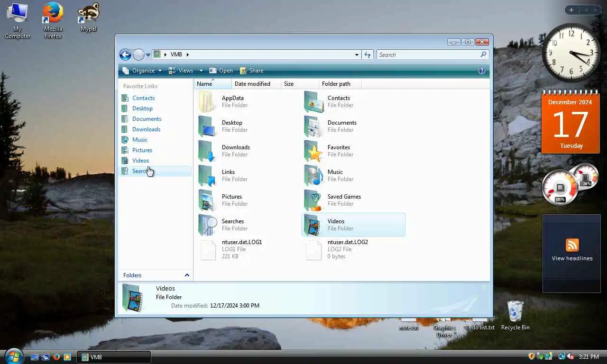Click the Back navigation arrow

pyautogui.click(x=125, y=55)
